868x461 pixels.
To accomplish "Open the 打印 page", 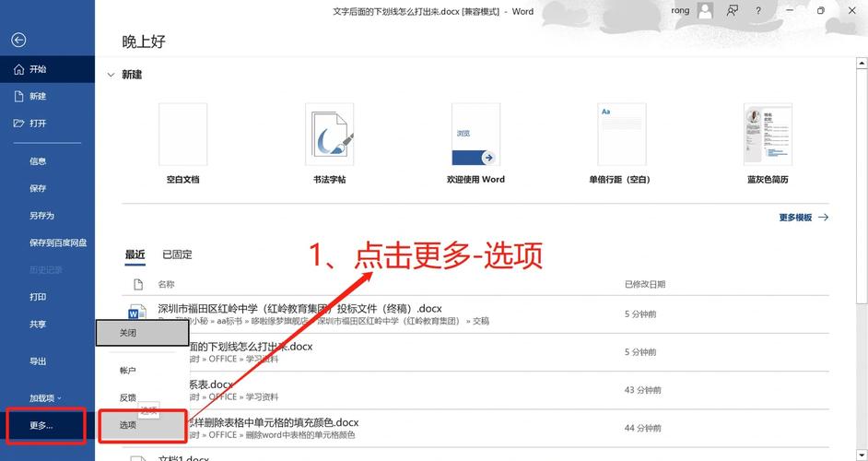I will [x=38, y=297].
